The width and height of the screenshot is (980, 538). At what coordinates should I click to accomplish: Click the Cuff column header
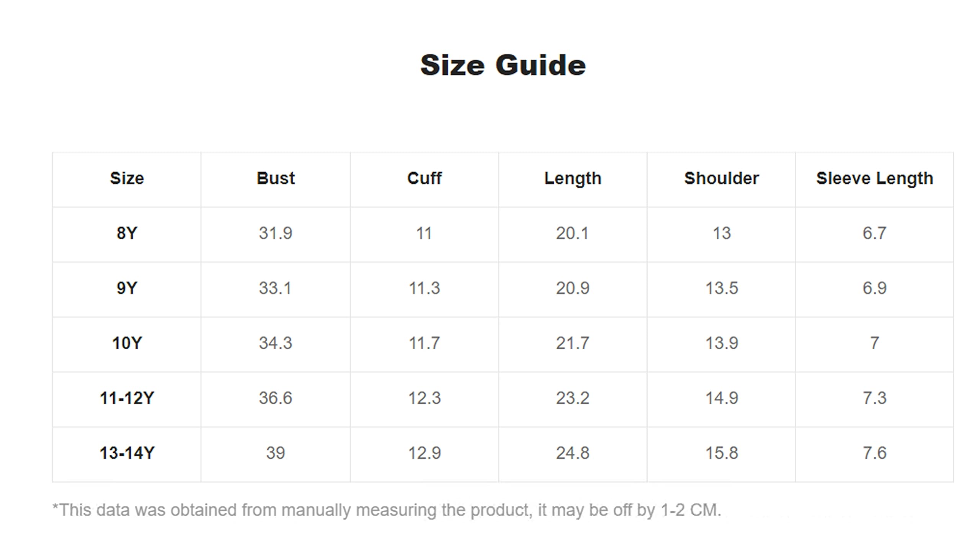tap(424, 178)
